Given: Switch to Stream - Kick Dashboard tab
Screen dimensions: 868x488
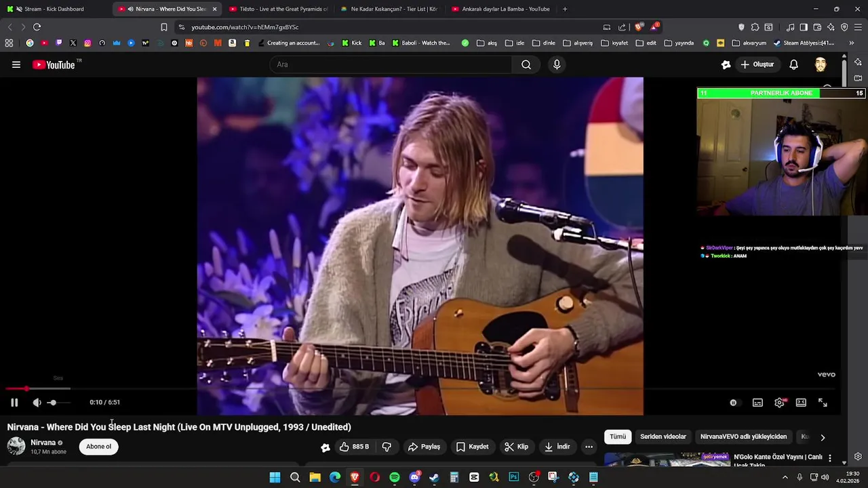Looking at the screenshot, I should pyautogui.click(x=54, y=9).
